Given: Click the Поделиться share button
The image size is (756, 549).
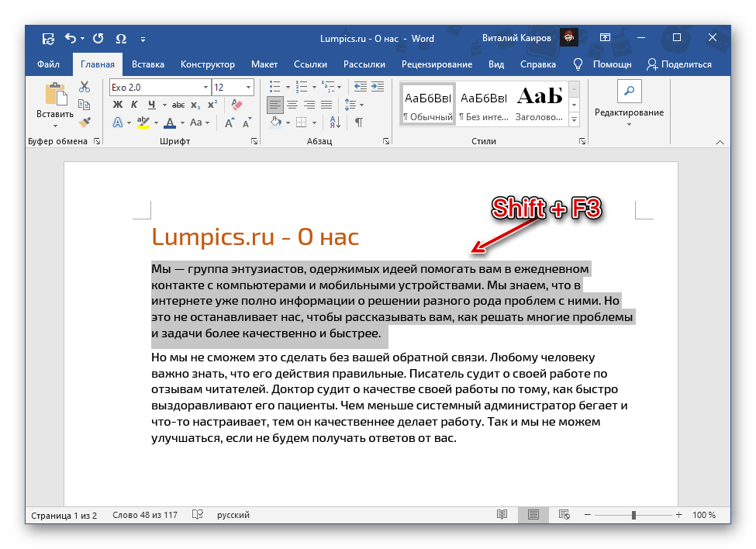Looking at the screenshot, I should point(679,64).
